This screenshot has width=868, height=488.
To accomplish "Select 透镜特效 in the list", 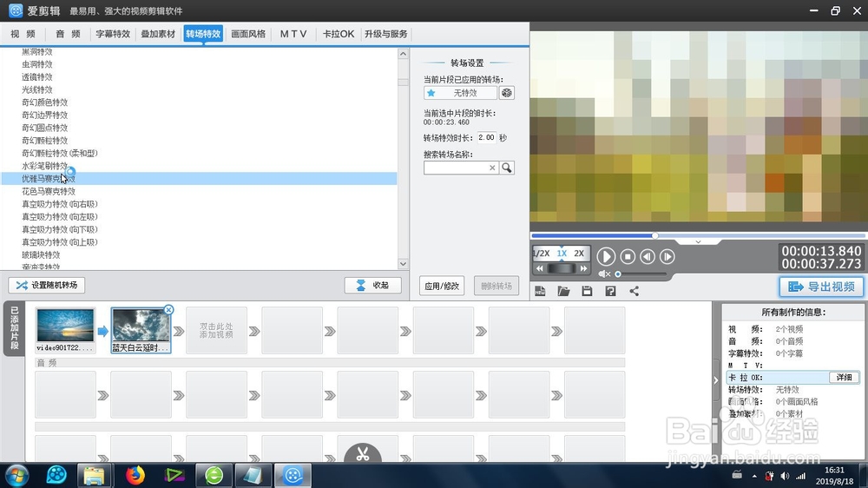I will tap(36, 76).
